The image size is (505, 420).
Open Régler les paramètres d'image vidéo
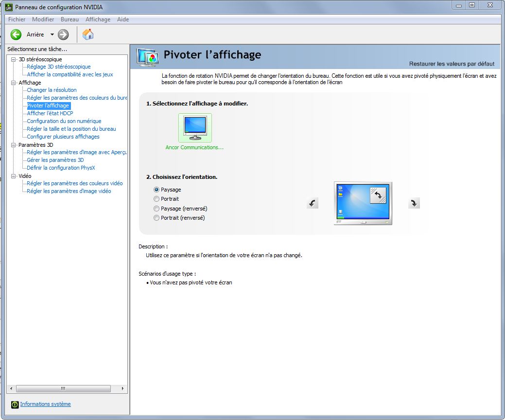coord(69,191)
